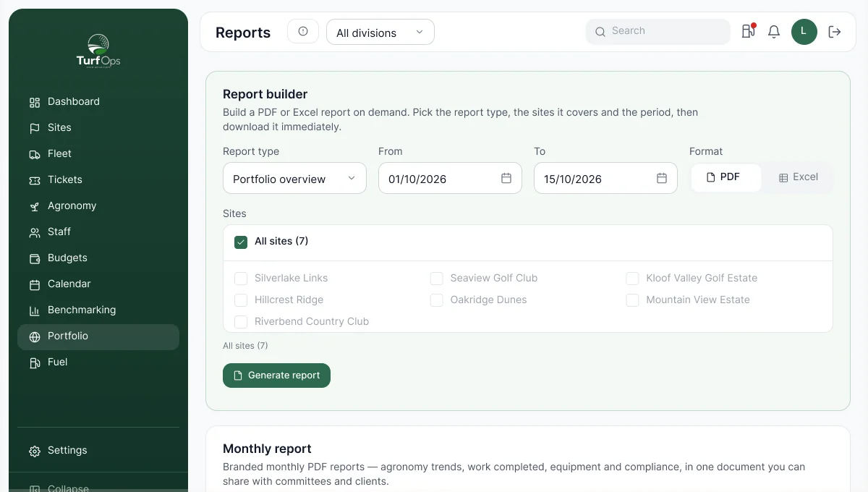The width and height of the screenshot is (868, 492).
Task: Check the Mountain View Estate checkbox
Action: [x=632, y=300]
